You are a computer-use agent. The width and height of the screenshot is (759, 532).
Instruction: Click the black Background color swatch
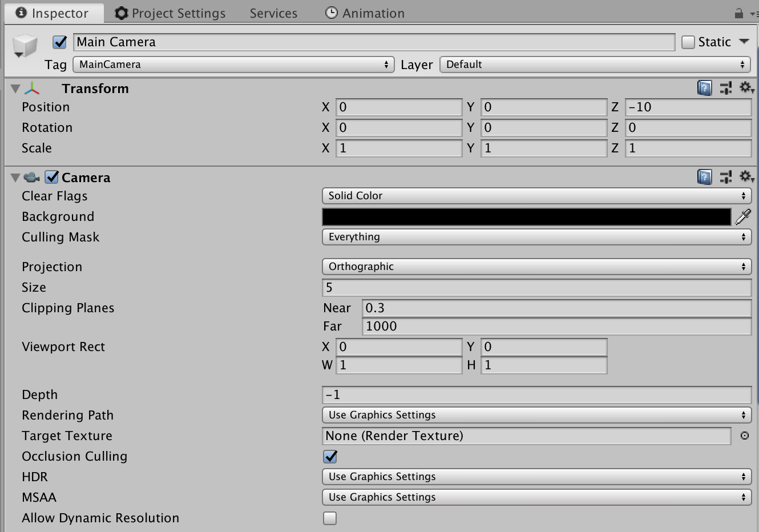pos(525,217)
